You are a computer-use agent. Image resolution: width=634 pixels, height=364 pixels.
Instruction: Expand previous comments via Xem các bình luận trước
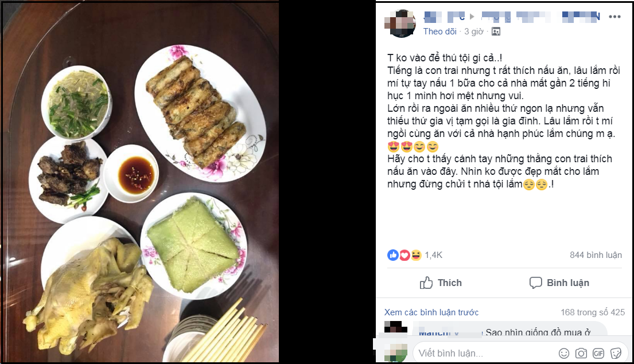(x=431, y=312)
